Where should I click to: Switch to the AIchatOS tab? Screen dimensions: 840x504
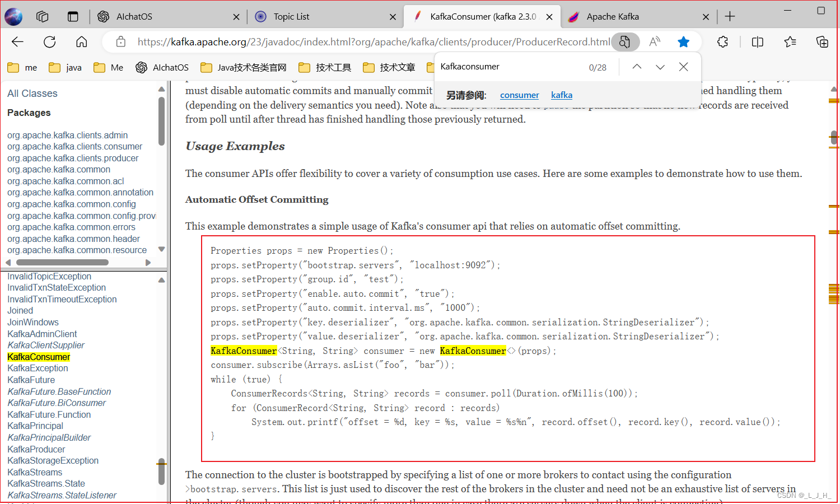168,17
